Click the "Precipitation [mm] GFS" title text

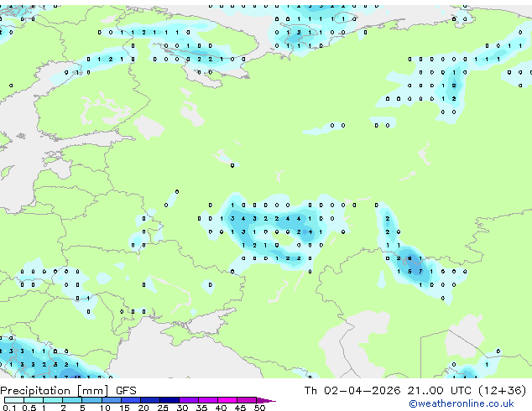pyautogui.click(x=68, y=391)
